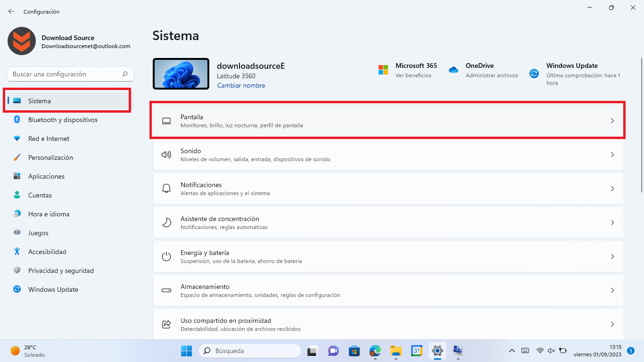Expand the Pantalla row chevron
Screen dimensions: 644x362
[x=612, y=121]
